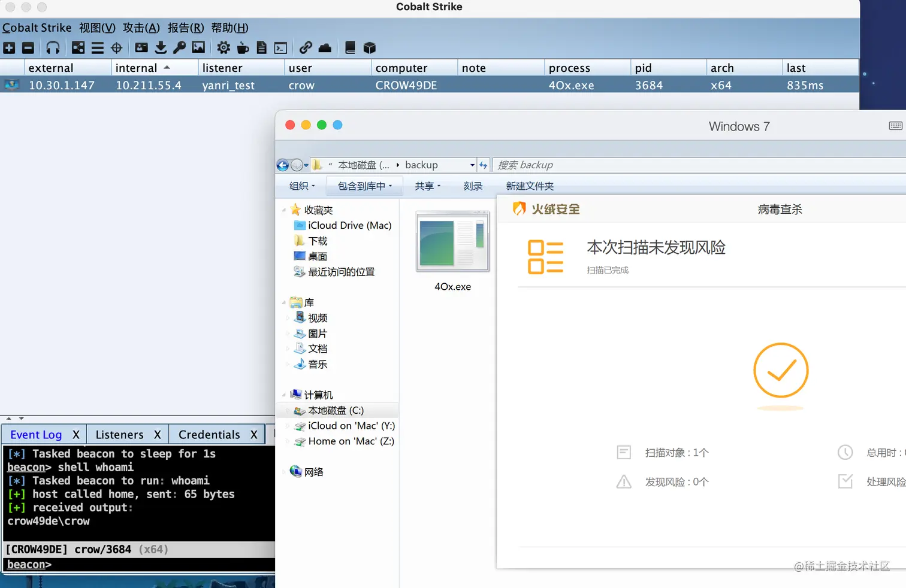The image size is (906, 588).
Task: Open the address bar history dropdown arrow
Action: 472,165
